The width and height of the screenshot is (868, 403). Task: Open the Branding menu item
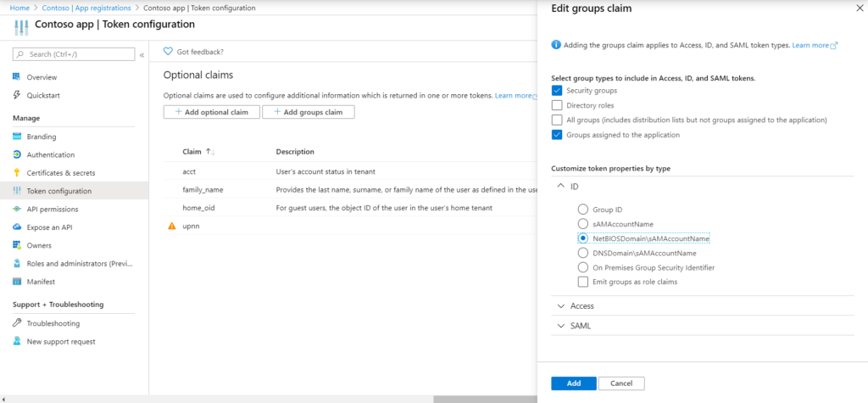[x=41, y=137]
